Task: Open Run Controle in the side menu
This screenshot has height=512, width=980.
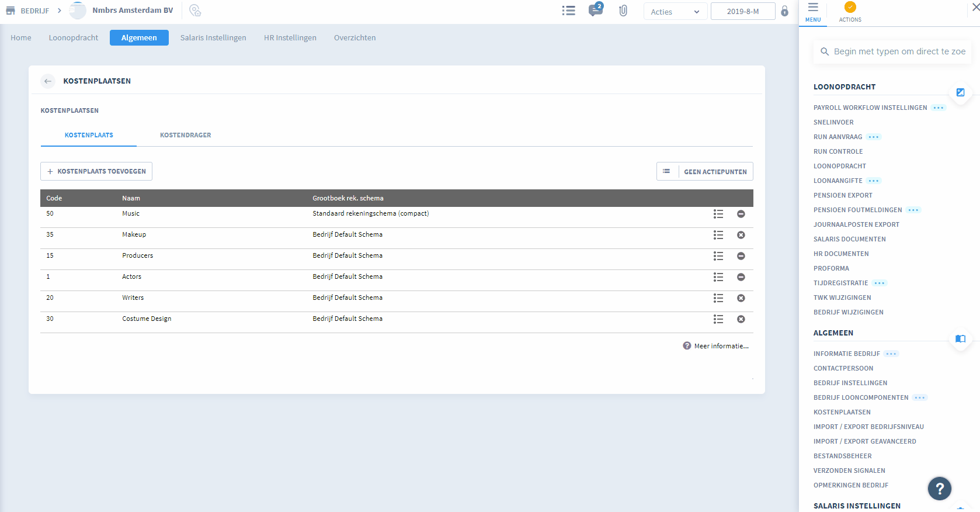Action: click(838, 151)
